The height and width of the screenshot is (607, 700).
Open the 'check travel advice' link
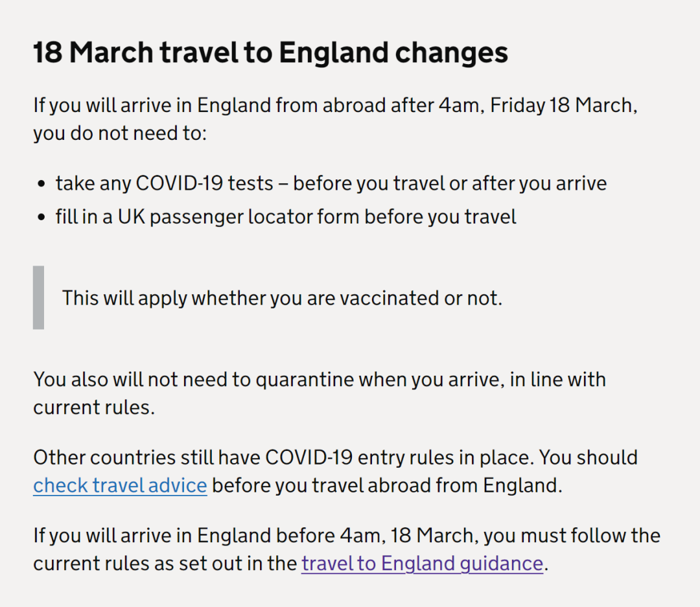pos(120,485)
